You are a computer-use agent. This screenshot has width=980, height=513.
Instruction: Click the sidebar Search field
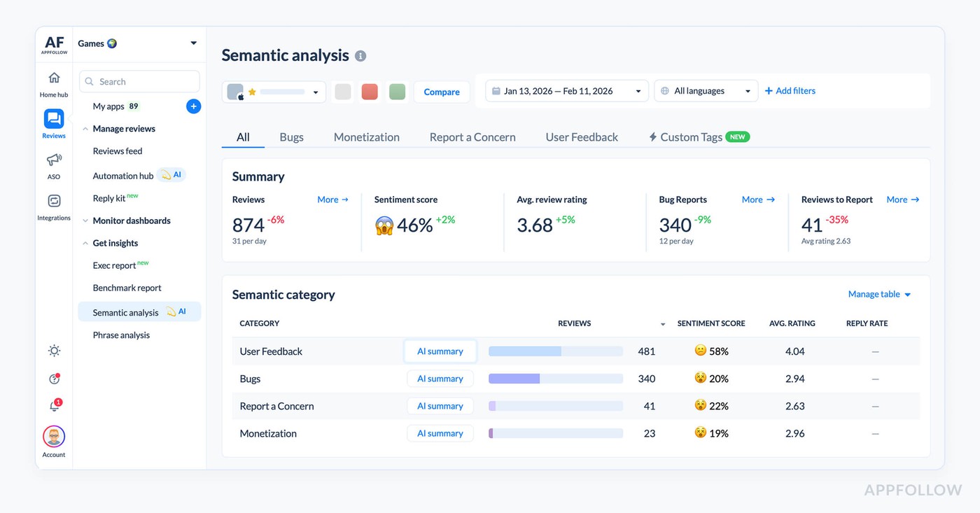coord(140,82)
